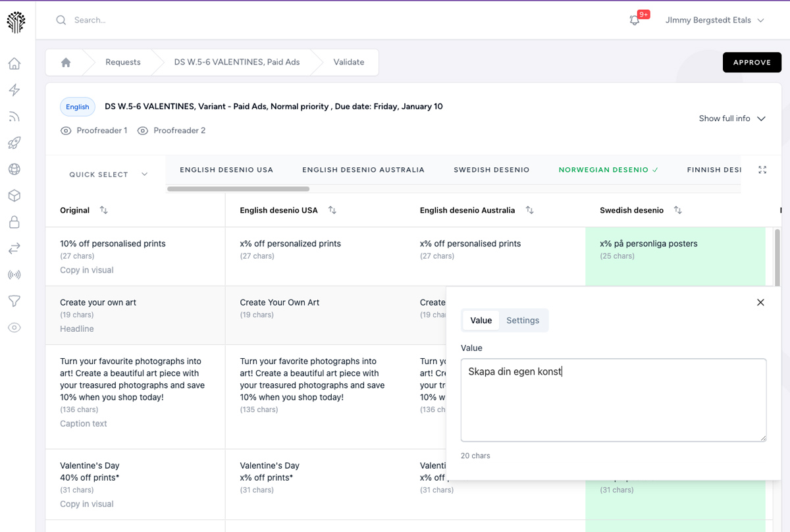
Task: Expand Show full info
Action: (x=732, y=119)
